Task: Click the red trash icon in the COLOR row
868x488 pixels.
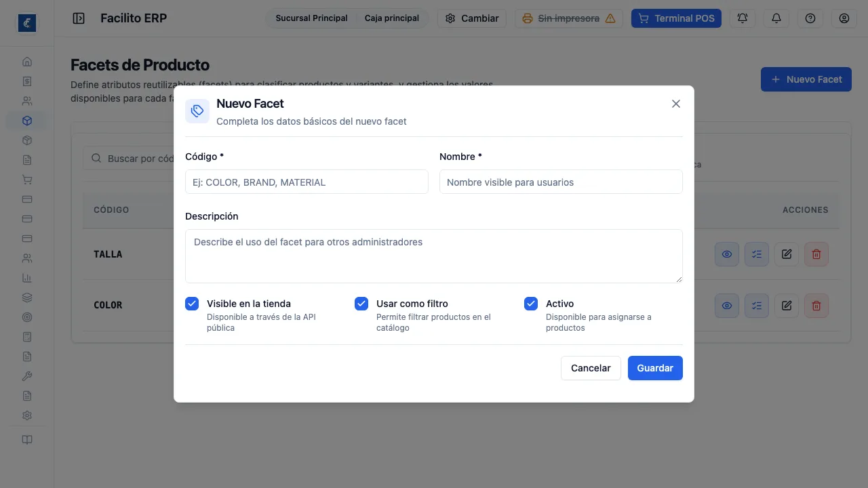Action: [816, 306]
